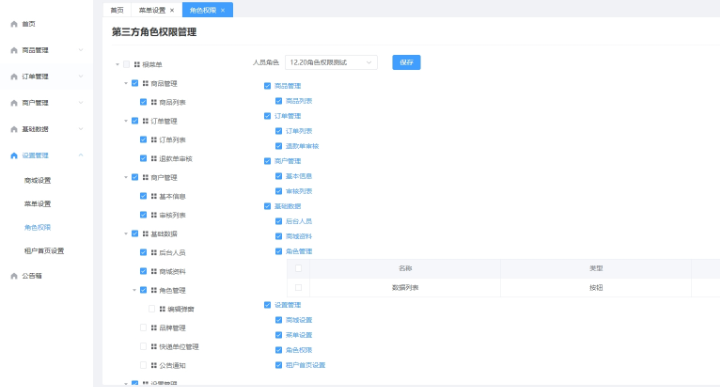Collapse the 商户管理 tree node arrow
Screen dimensions: 720x387
pos(126,177)
